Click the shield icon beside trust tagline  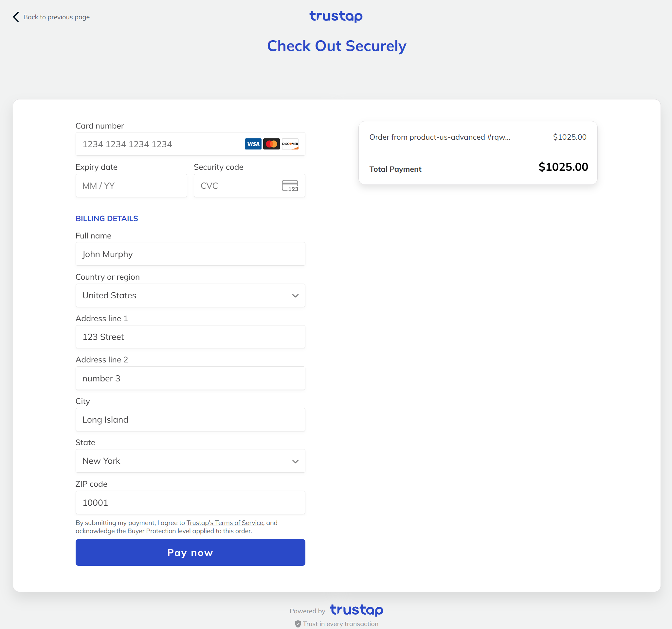click(x=298, y=624)
